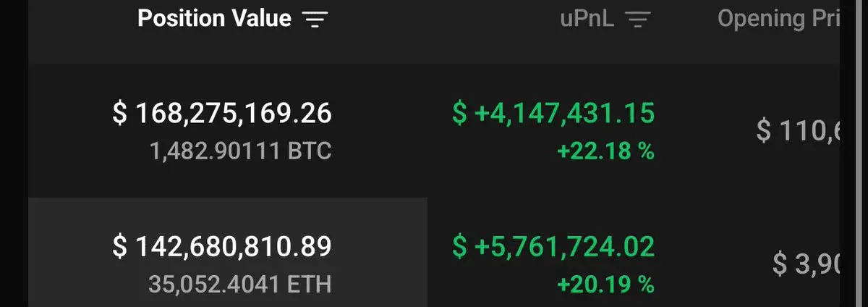Open the BTC opening price $110 value
The width and height of the screenshot is (868, 307).
(796, 131)
